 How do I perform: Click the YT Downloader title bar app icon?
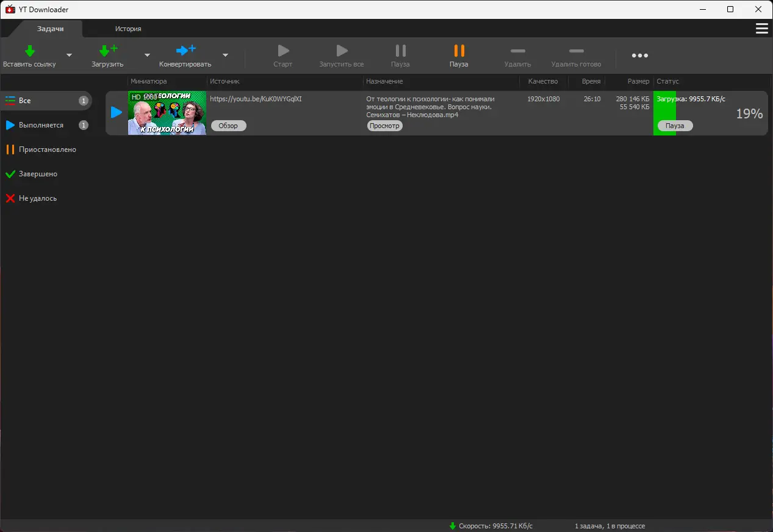coord(10,9)
